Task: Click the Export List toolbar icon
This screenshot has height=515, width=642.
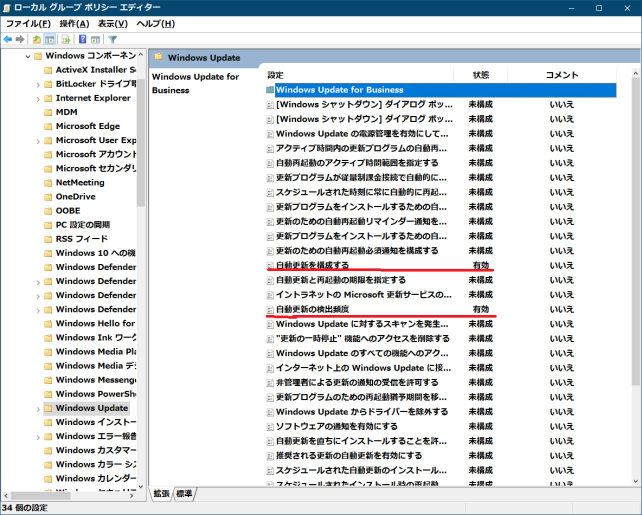Action: (66, 39)
